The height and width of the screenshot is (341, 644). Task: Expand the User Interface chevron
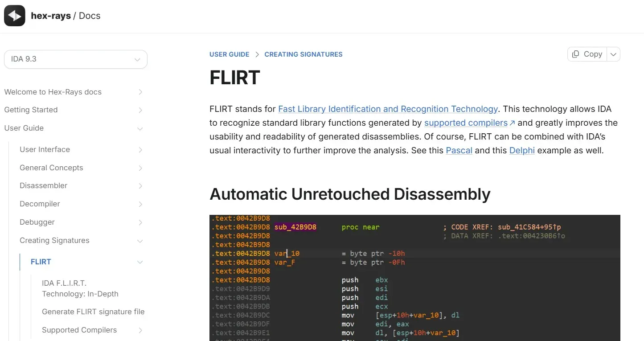point(140,150)
